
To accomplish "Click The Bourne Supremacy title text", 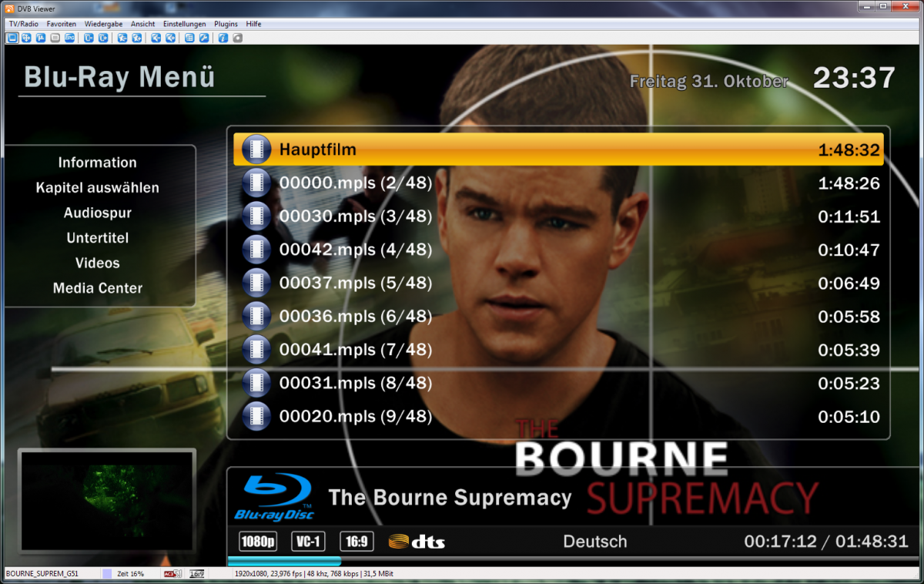I will 450,498.
